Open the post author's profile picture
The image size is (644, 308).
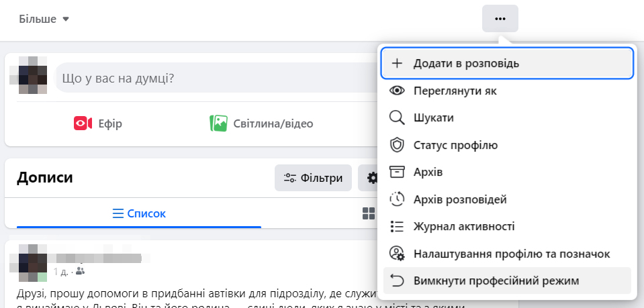tap(28, 262)
